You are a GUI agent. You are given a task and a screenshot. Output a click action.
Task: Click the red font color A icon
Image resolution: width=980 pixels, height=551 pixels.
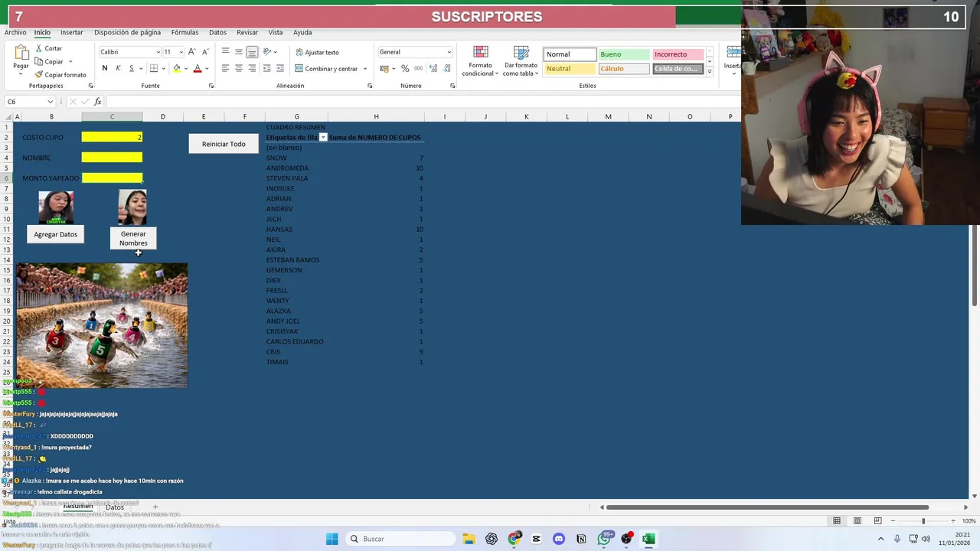(198, 68)
